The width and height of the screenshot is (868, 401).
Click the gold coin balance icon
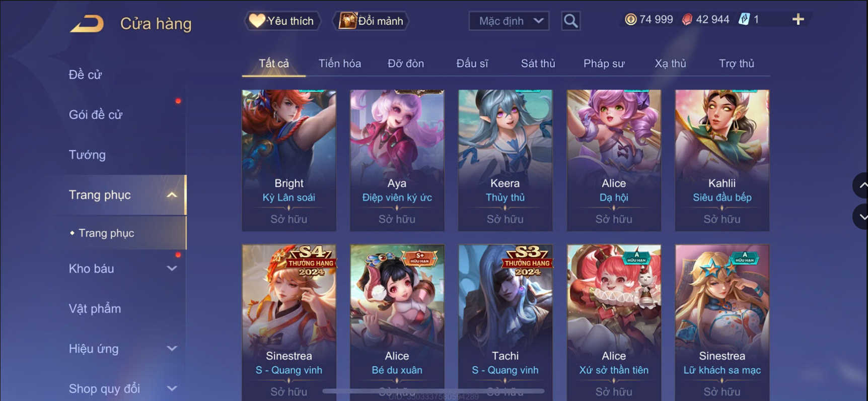(630, 20)
